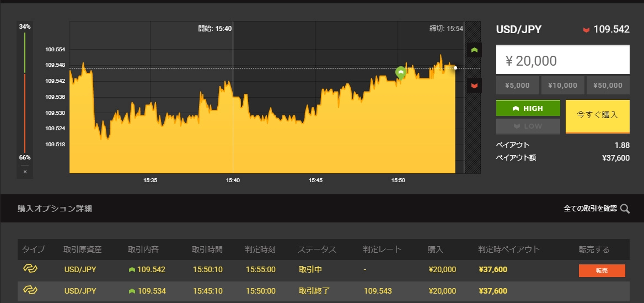Click the magnifier icon to view all trades
The image size is (644, 303).
tap(625, 209)
